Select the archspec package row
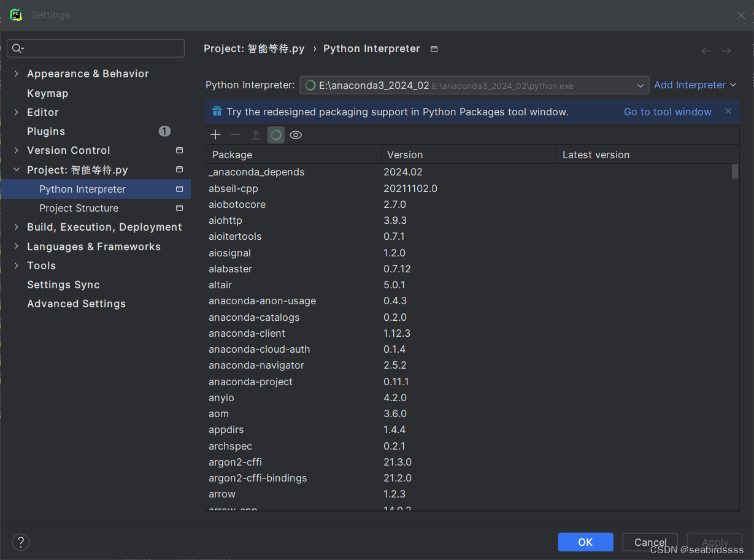Viewport: 754px width, 560px height. pyautogui.click(x=469, y=446)
